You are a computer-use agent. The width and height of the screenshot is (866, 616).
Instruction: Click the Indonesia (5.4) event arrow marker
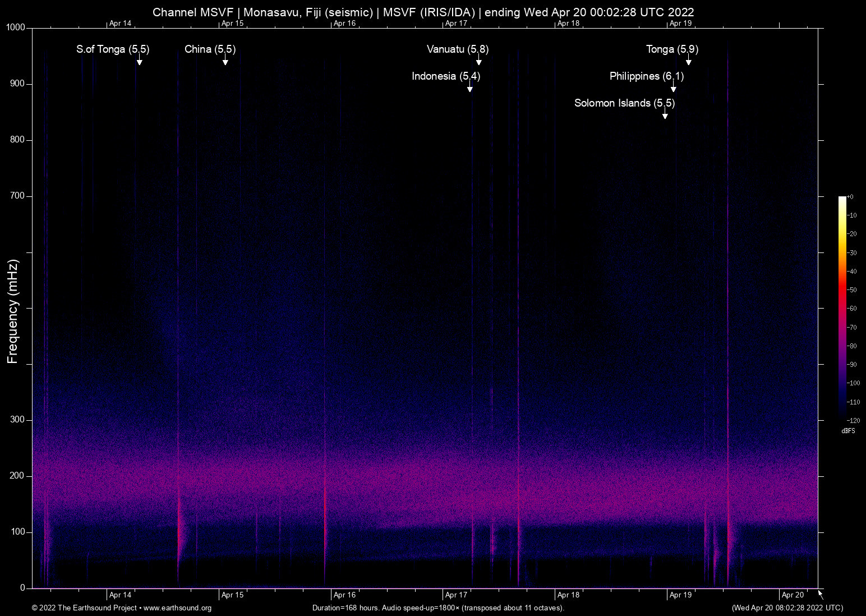coord(469,87)
